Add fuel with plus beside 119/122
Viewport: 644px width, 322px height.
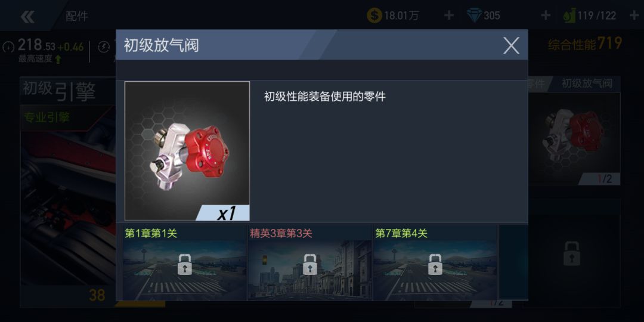(634, 16)
